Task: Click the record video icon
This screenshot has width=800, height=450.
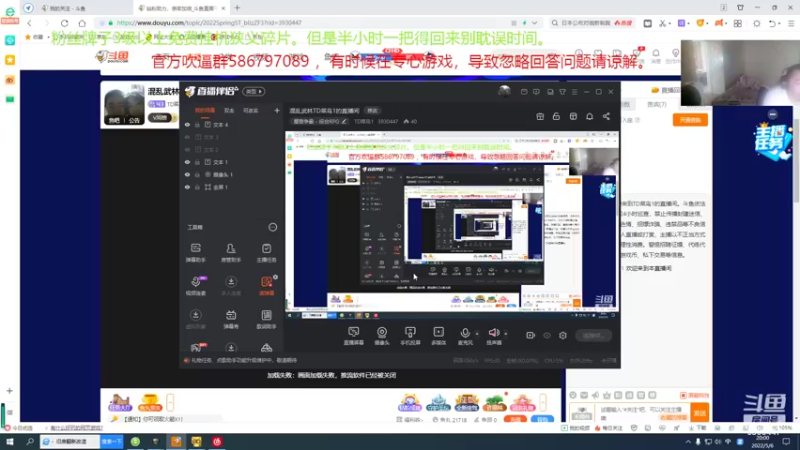Action: (531, 335)
